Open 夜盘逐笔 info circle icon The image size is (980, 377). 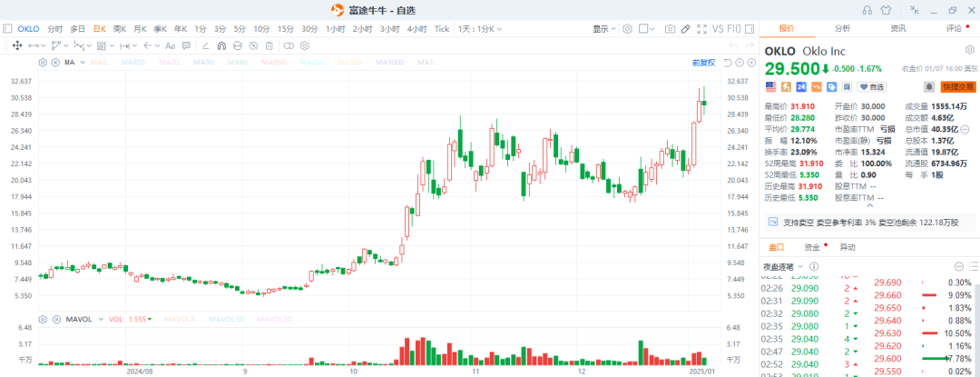click(x=813, y=266)
